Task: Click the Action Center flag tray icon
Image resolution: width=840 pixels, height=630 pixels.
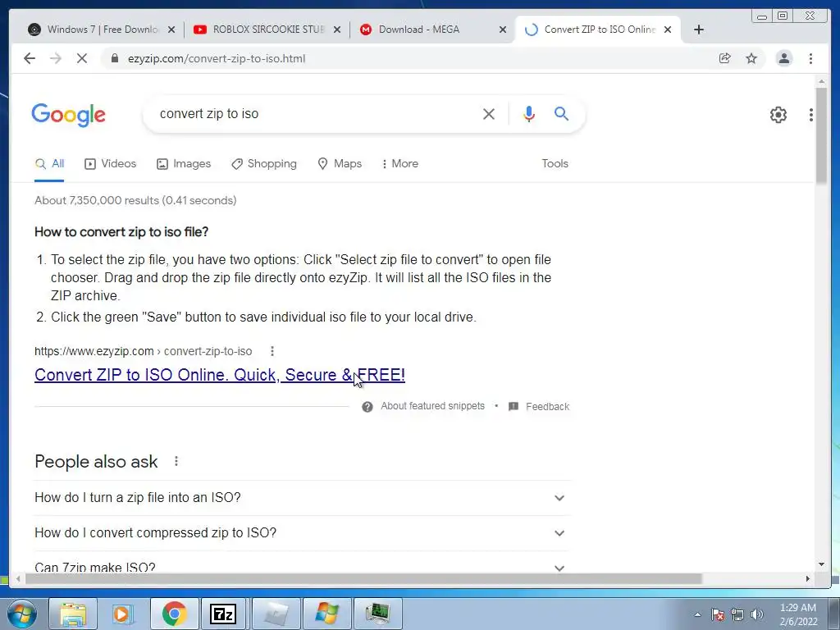Action: 718,614
